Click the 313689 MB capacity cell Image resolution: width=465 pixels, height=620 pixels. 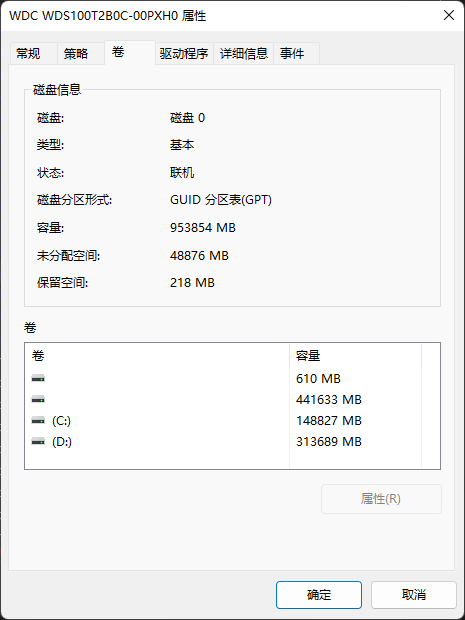pyautogui.click(x=329, y=442)
